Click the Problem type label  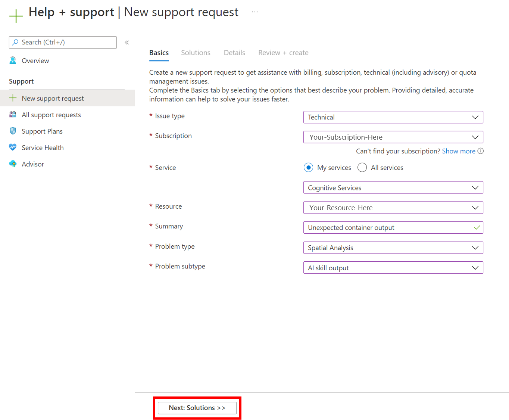coord(175,246)
